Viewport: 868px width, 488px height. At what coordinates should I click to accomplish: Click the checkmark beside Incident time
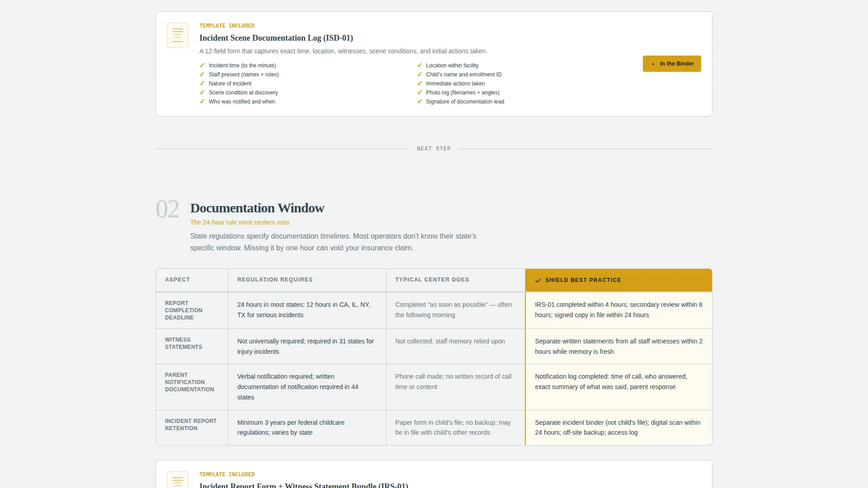click(x=202, y=66)
